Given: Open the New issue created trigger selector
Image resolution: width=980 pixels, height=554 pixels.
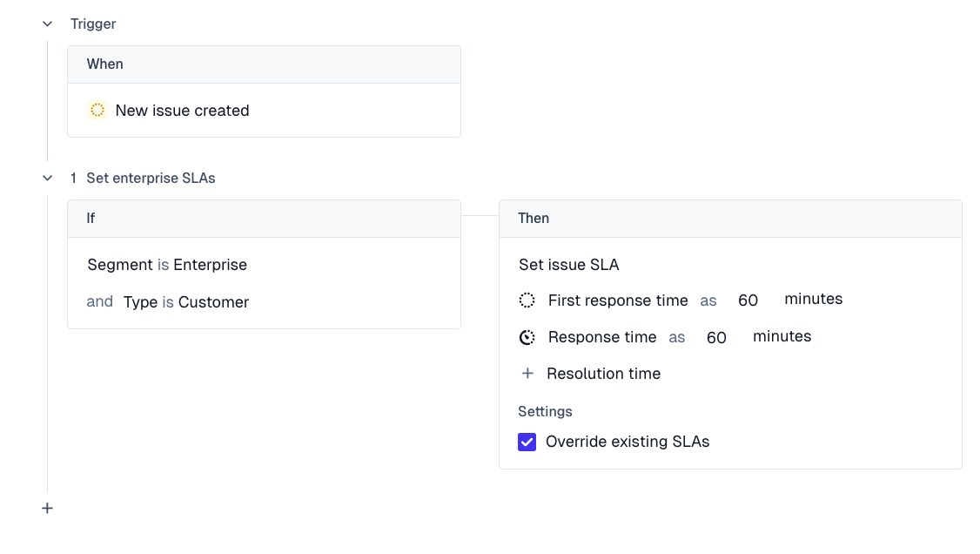Looking at the screenshot, I should click(182, 111).
